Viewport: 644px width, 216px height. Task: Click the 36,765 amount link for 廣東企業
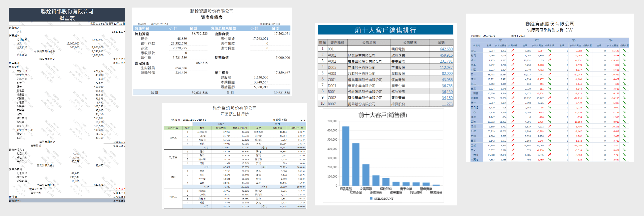point(447,86)
